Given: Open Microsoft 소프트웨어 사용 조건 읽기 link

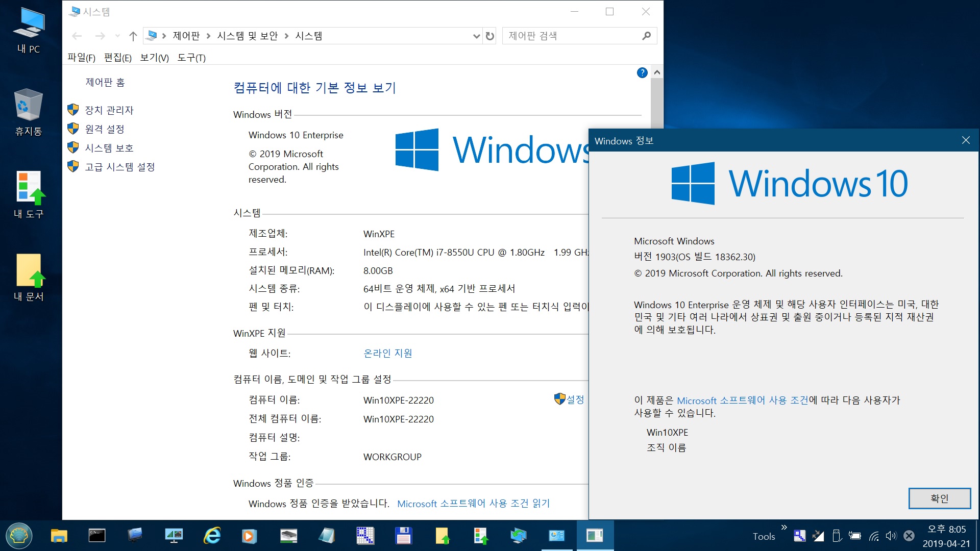Looking at the screenshot, I should tap(474, 504).
